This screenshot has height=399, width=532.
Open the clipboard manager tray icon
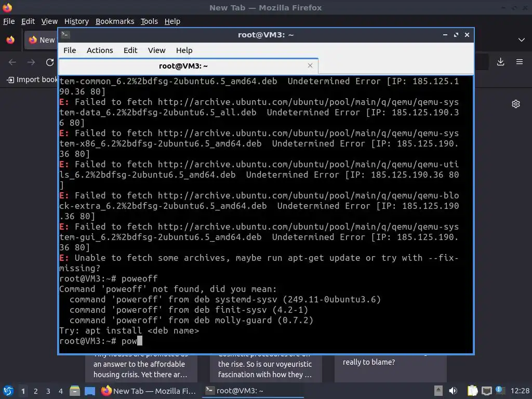tap(472, 391)
